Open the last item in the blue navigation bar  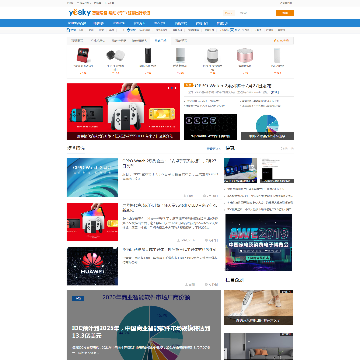(x=222, y=23)
